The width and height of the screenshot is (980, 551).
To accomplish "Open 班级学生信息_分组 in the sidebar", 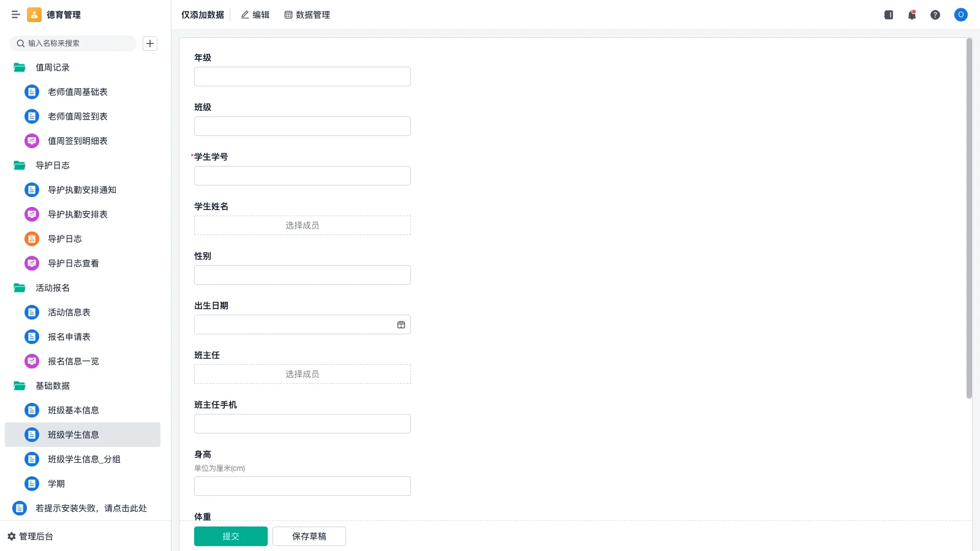I will point(84,459).
